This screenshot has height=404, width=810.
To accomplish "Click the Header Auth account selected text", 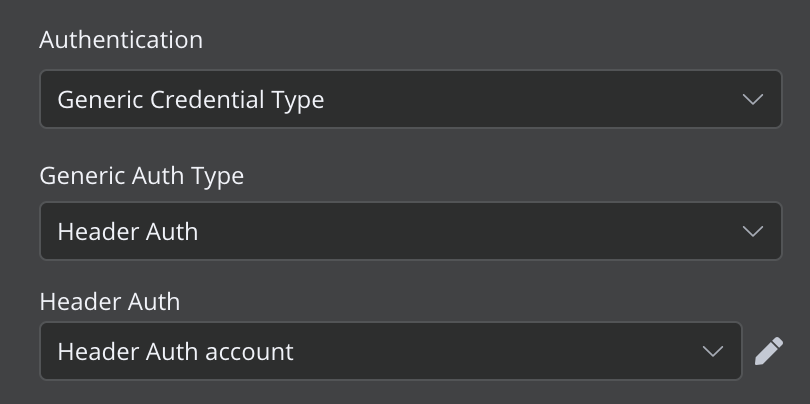I will pyautogui.click(x=175, y=351).
